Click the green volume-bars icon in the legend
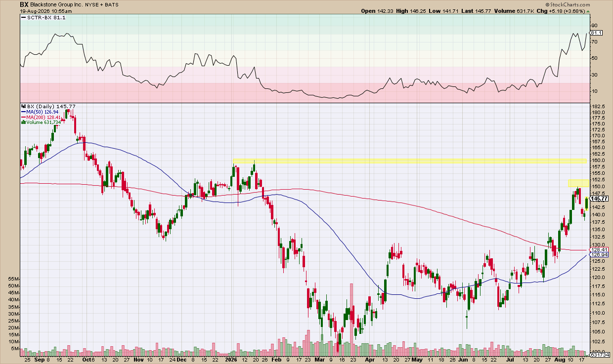613x364 pixels. coord(24,122)
